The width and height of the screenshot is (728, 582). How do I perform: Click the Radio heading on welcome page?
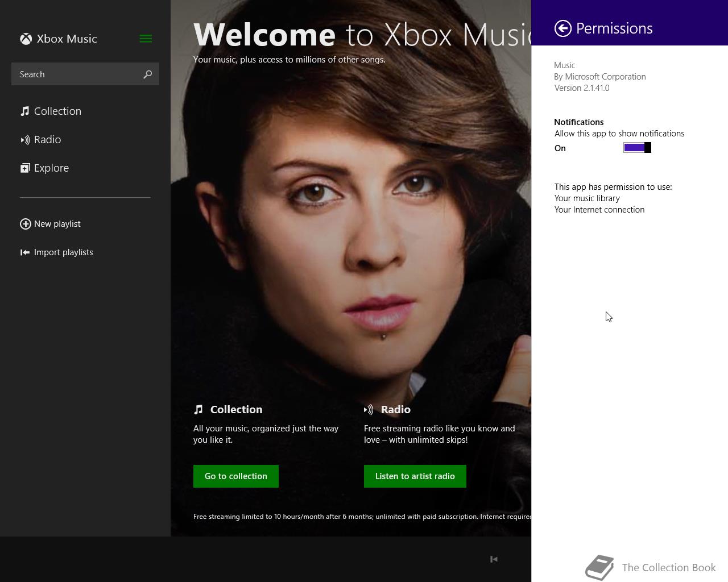[396, 409]
